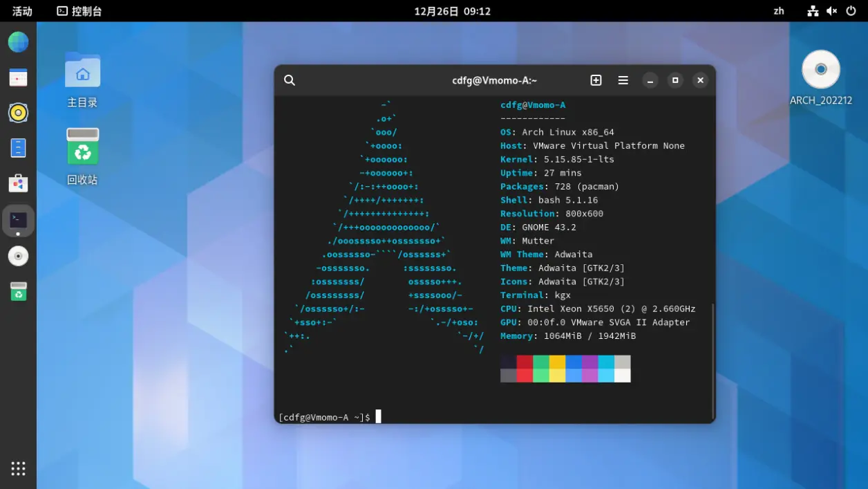Launch the web browser from dock

18,42
